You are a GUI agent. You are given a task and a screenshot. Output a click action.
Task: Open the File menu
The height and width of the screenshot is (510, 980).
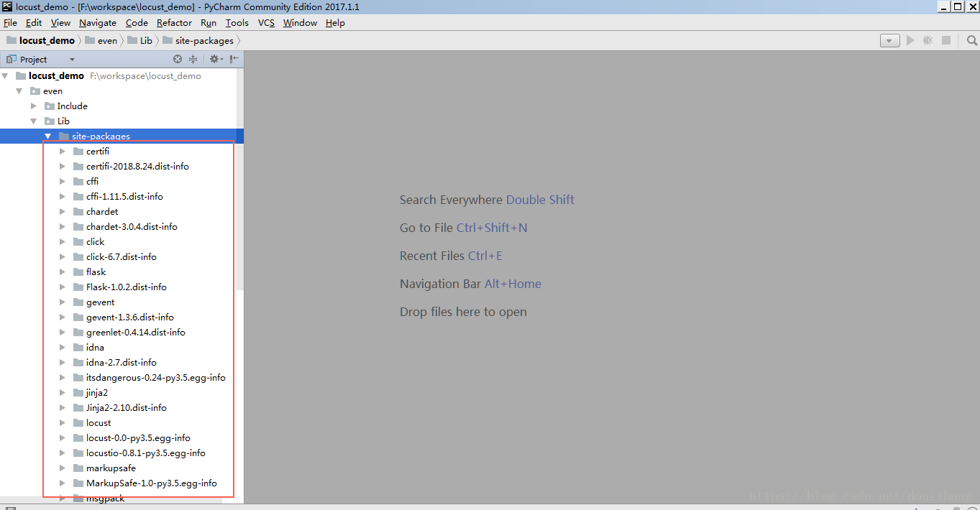(x=10, y=23)
